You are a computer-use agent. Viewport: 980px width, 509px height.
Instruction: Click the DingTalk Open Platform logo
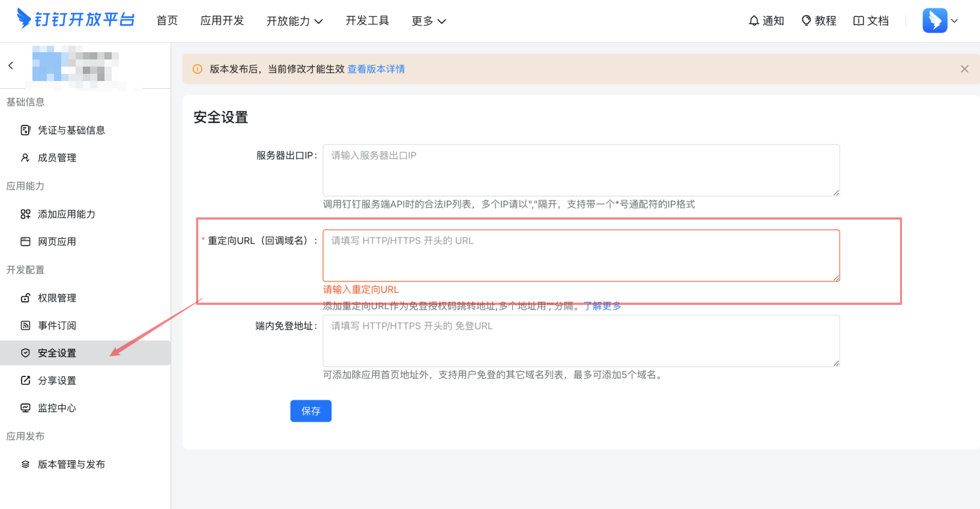pos(76,20)
